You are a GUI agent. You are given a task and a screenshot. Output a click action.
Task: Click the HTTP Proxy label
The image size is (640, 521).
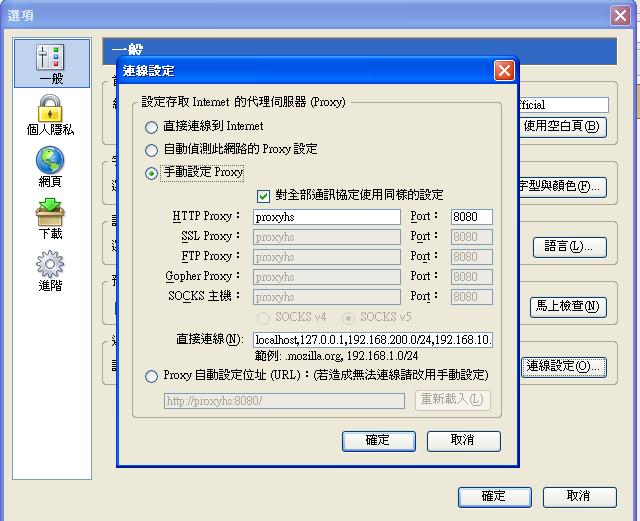206,216
